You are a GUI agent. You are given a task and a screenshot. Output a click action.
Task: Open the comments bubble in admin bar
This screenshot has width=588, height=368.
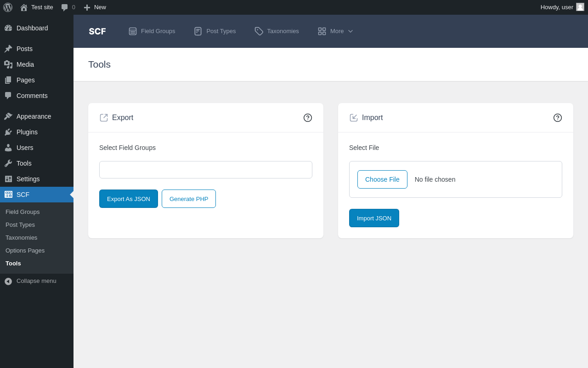(x=68, y=7)
